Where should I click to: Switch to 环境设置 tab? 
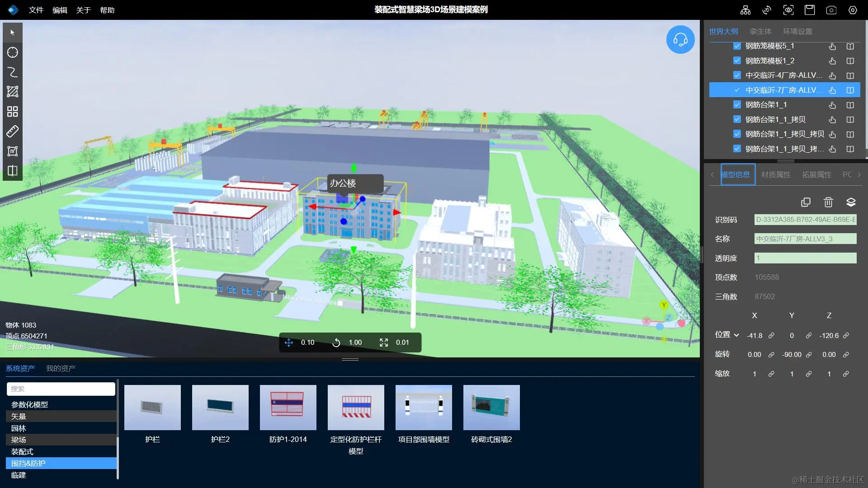[797, 32]
